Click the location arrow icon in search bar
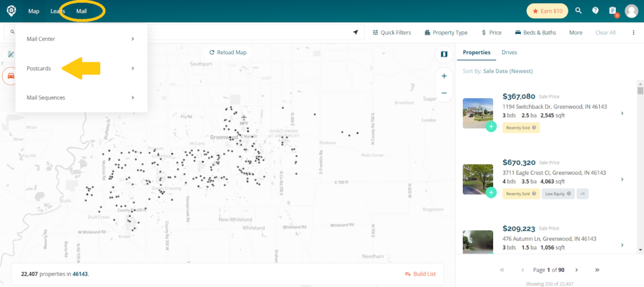 click(x=355, y=32)
